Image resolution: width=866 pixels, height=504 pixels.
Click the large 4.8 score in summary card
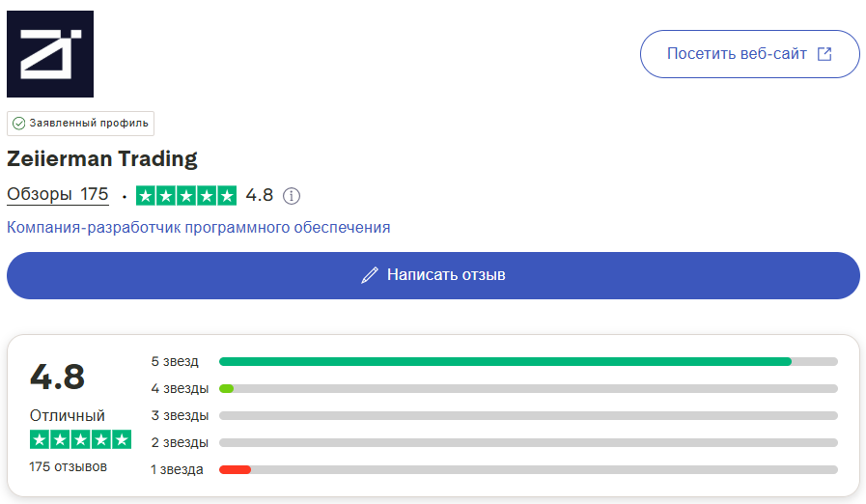click(57, 377)
